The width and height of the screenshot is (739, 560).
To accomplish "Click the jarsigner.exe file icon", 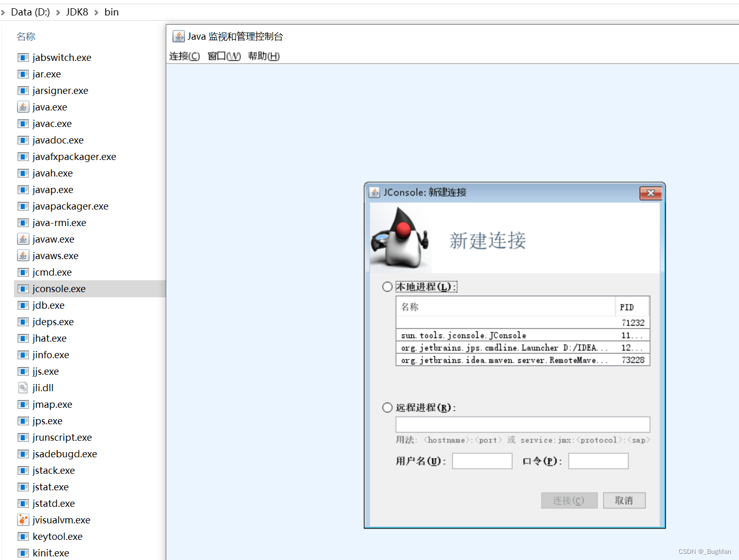I will [x=23, y=91].
